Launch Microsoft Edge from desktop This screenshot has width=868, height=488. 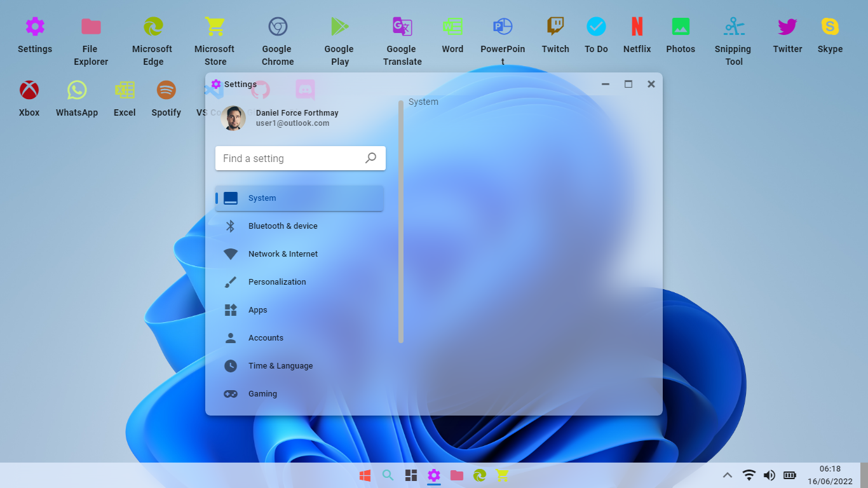pos(153,43)
